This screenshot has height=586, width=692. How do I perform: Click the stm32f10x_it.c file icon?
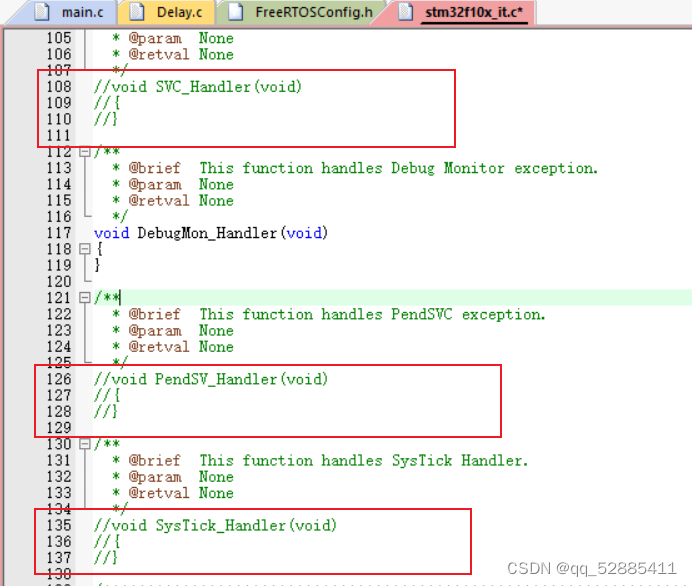pos(405,12)
